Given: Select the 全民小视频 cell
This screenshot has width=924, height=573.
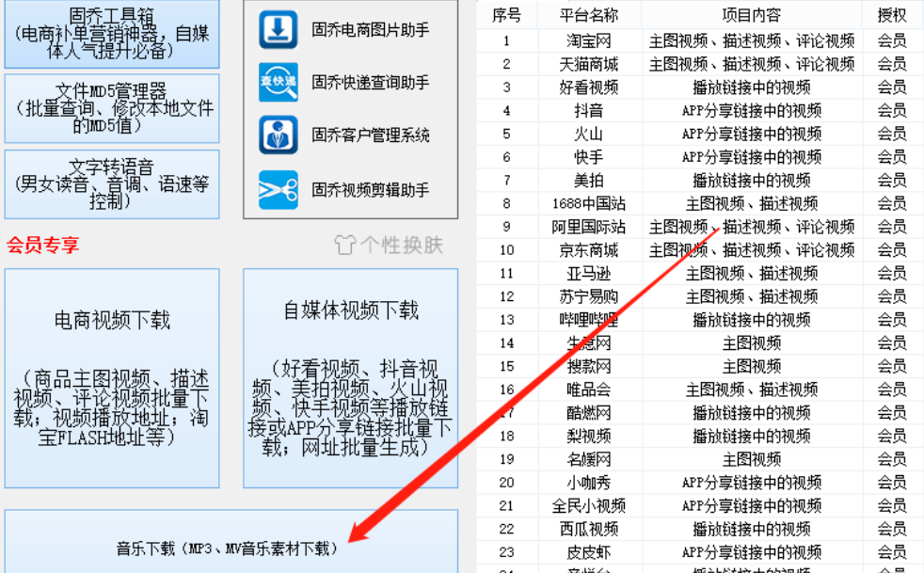Looking at the screenshot, I should point(589,506).
